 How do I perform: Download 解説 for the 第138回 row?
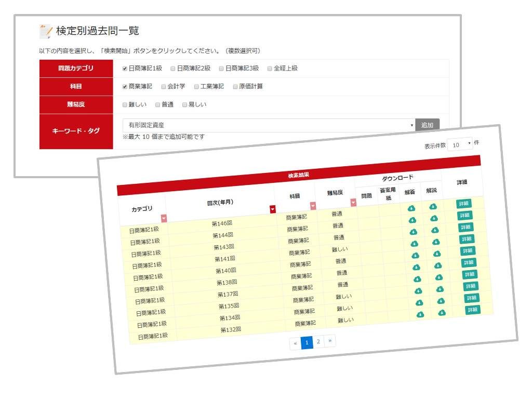438,265
